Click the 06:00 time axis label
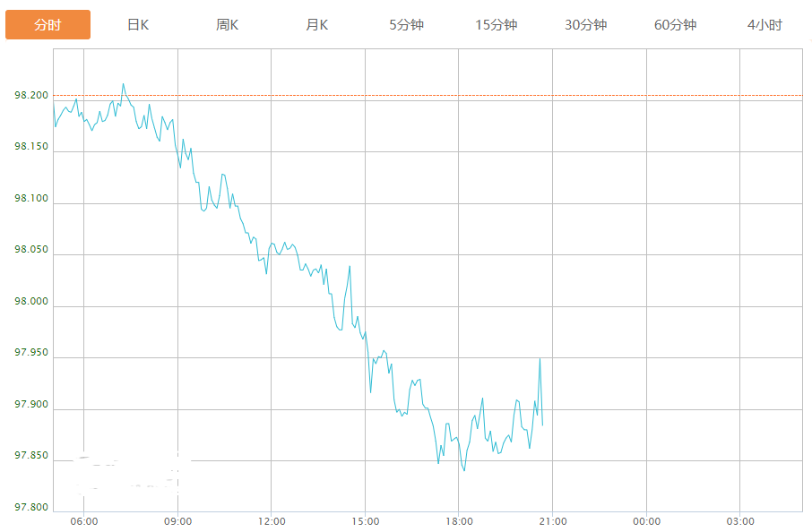The height and width of the screenshot is (532, 812). [x=83, y=521]
